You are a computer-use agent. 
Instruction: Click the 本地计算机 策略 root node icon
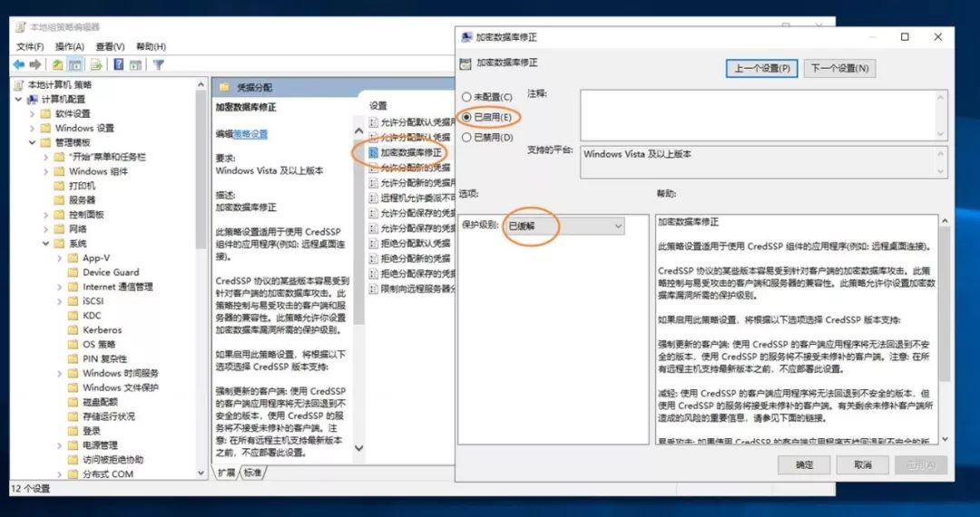point(19,85)
